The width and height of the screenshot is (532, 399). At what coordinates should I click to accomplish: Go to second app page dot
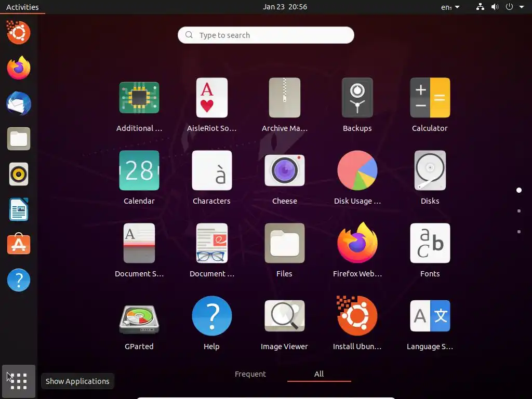[x=519, y=211]
